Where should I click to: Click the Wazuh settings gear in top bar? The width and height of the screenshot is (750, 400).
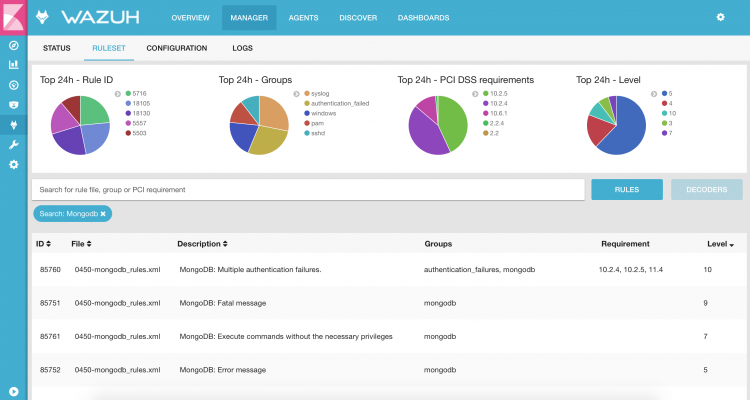click(x=720, y=17)
